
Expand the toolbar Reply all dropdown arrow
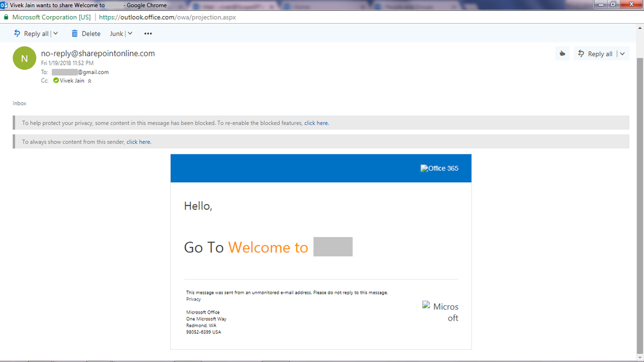(55, 33)
